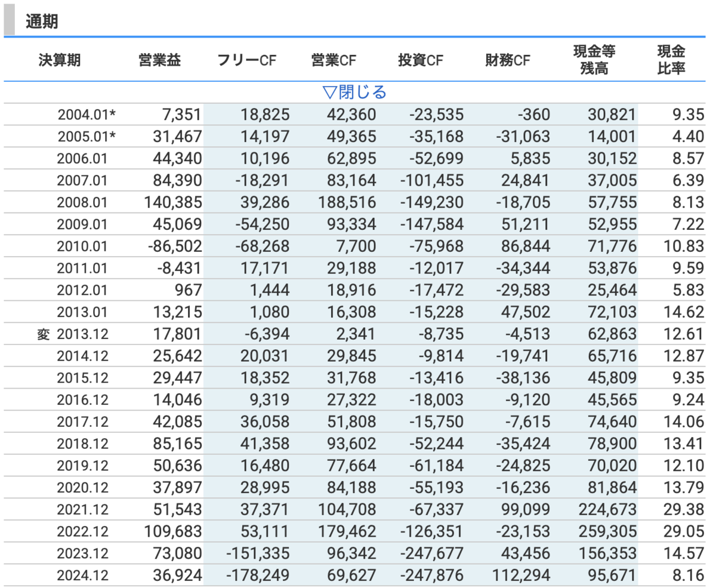Click financing CF value 112,294
This screenshot has height=588, width=716.
pyautogui.click(x=521, y=575)
